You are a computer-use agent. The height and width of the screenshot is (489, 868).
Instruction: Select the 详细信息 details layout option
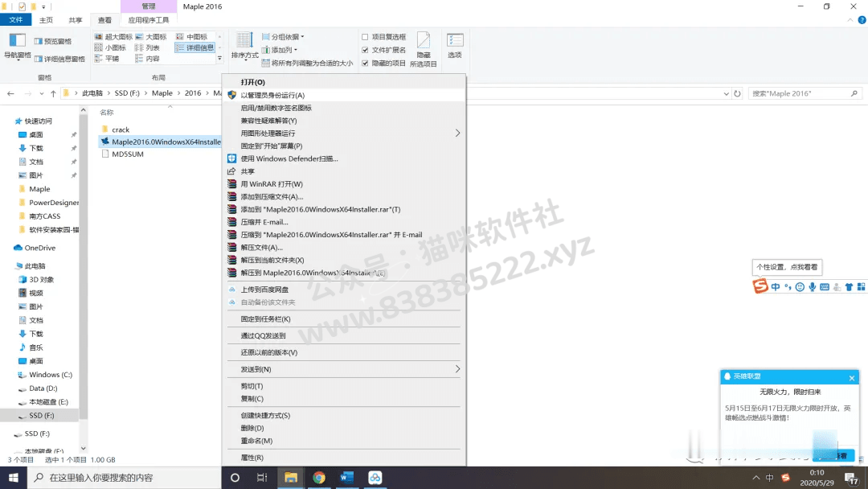[x=194, y=47]
